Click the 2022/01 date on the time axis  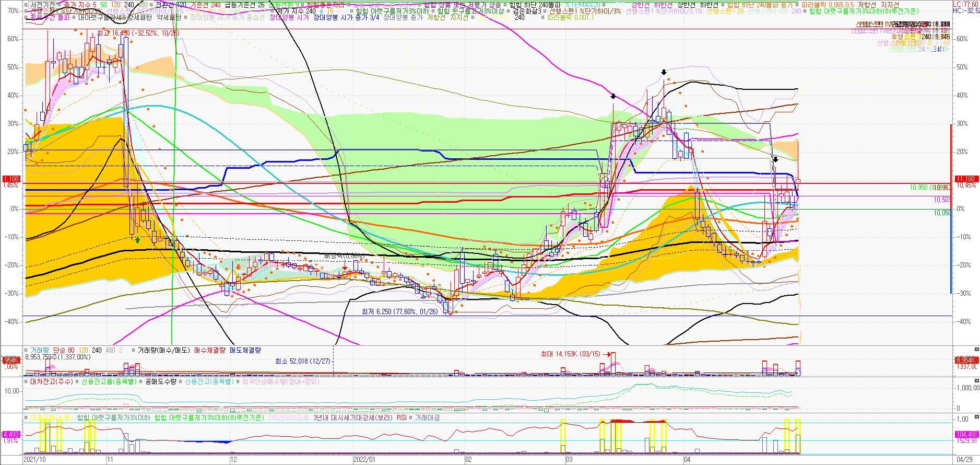pyautogui.click(x=364, y=460)
